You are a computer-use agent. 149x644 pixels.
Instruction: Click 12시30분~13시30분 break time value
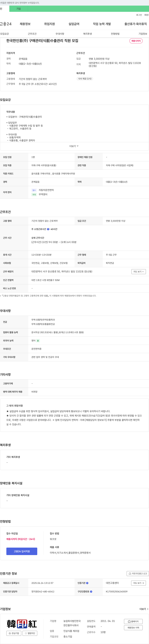[41, 255]
